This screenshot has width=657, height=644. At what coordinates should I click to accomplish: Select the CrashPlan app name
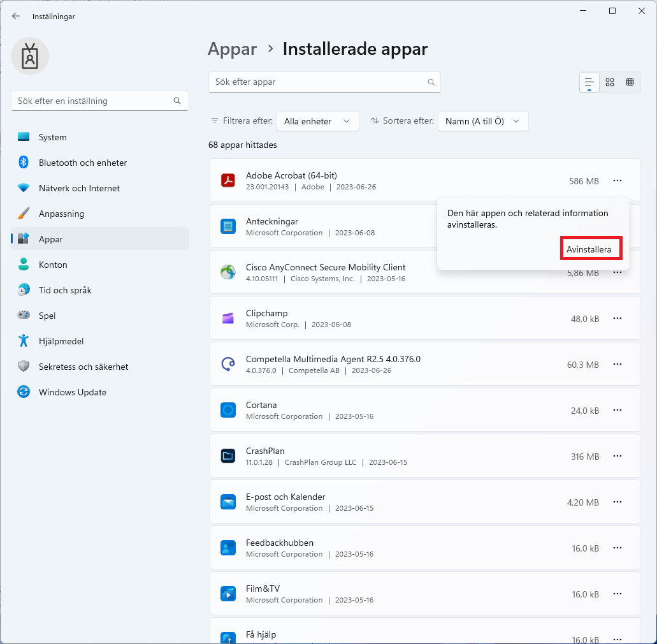[x=265, y=451]
